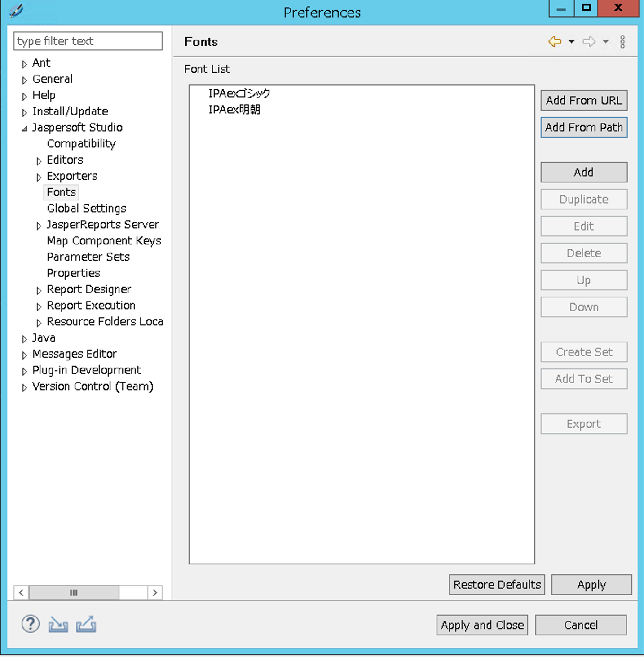This screenshot has width=644, height=657.
Task: Select Messages Editor in the tree
Action: pos(75,354)
